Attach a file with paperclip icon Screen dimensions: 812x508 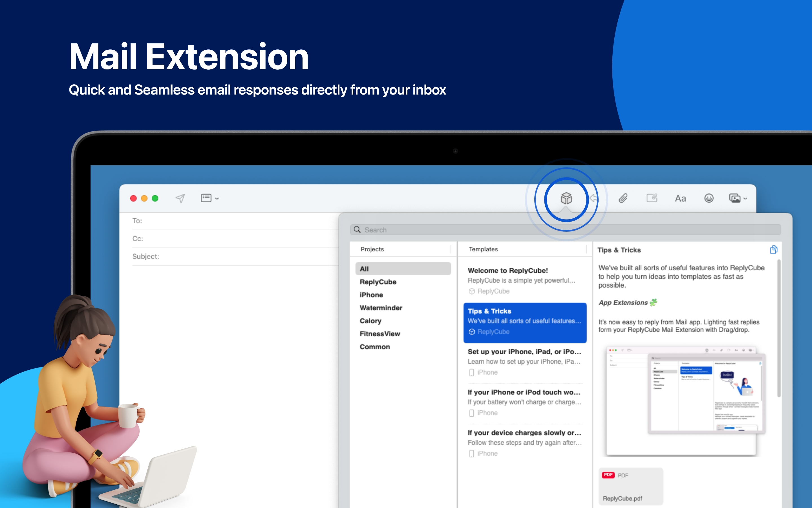click(623, 198)
